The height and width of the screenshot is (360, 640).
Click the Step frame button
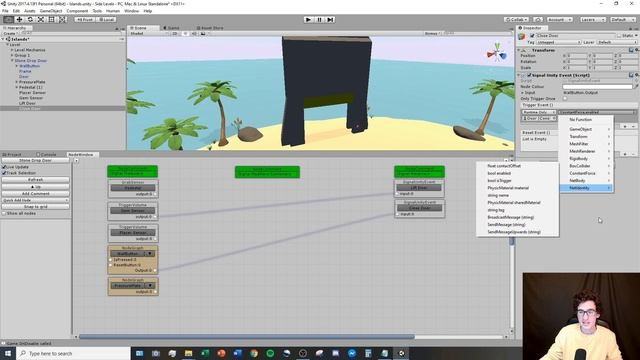pos(330,20)
